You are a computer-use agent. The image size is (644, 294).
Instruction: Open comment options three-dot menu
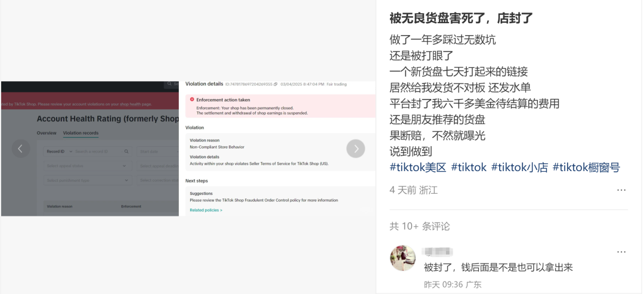pyautogui.click(x=621, y=252)
